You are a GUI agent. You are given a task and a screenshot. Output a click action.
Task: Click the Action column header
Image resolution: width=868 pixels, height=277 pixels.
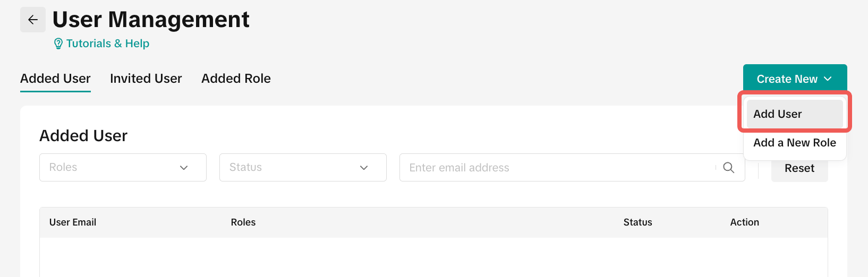[x=744, y=222]
